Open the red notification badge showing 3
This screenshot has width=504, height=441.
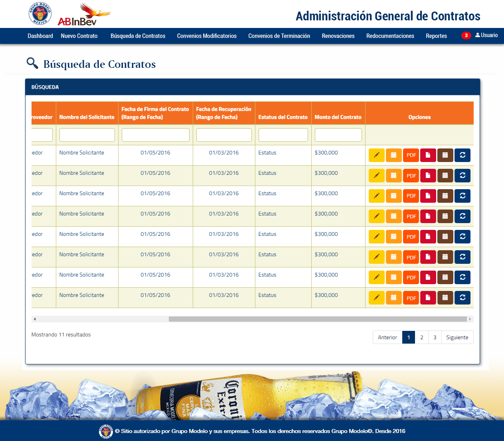pyautogui.click(x=466, y=36)
